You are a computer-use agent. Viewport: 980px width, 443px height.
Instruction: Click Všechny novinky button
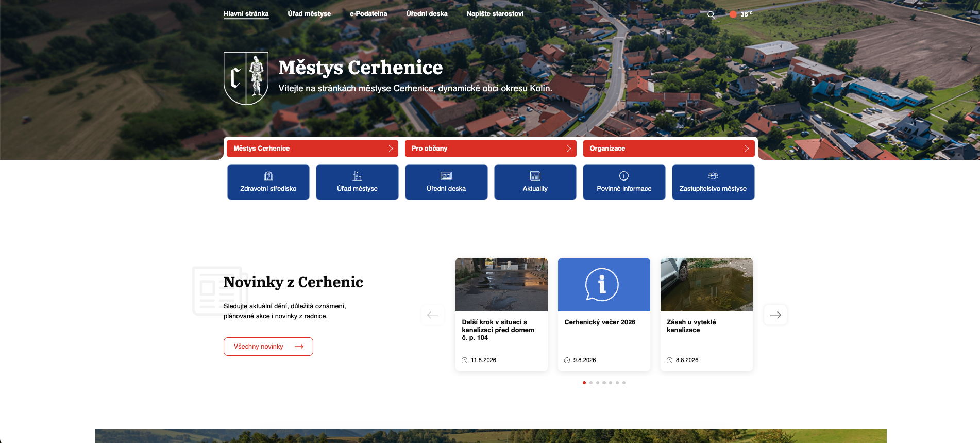pyautogui.click(x=268, y=347)
